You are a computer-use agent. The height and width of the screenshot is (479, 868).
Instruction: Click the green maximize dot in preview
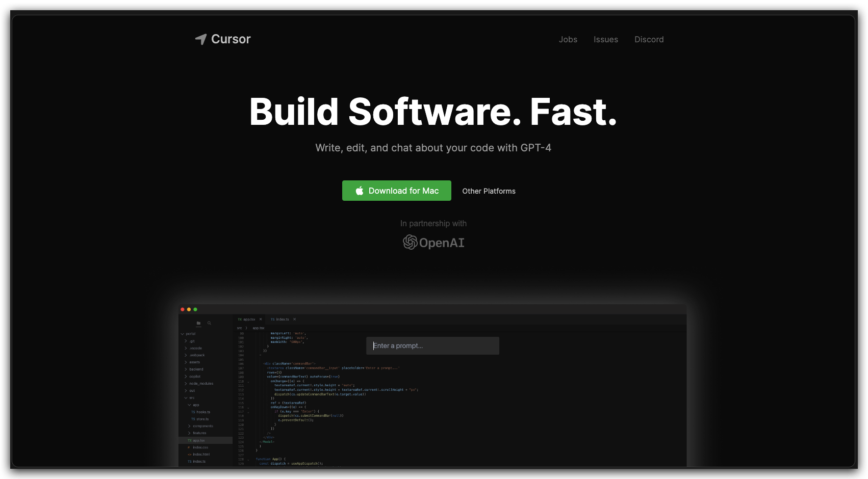(195, 309)
